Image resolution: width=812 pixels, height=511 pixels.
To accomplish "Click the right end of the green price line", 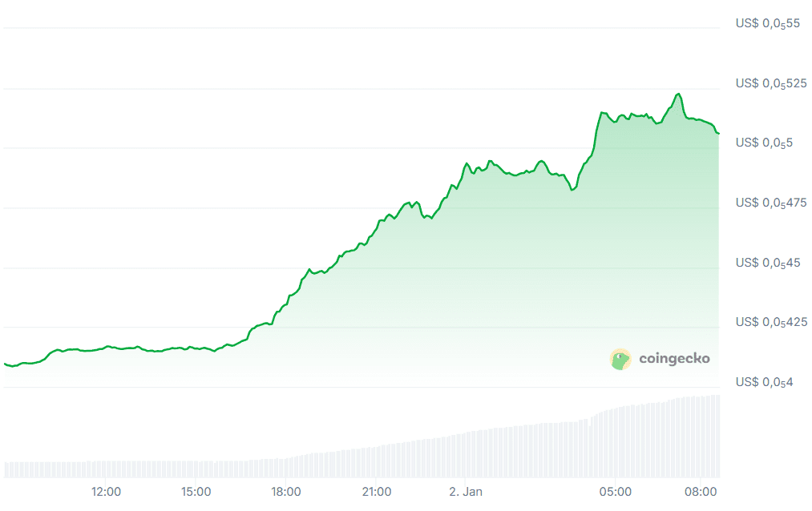I will pyautogui.click(x=718, y=133).
